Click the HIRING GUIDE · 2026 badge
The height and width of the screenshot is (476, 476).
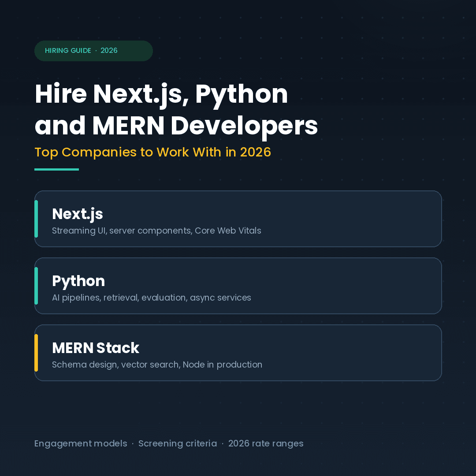tap(93, 51)
